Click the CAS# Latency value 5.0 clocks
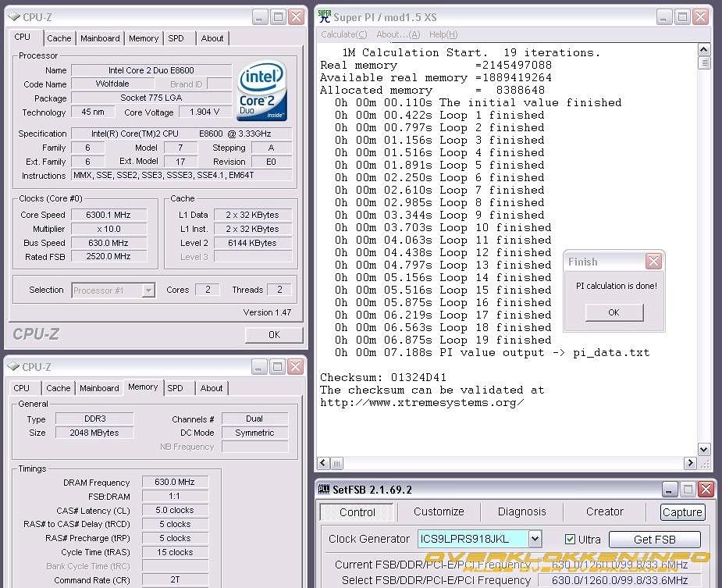The width and height of the screenshot is (722, 588). [175, 510]
